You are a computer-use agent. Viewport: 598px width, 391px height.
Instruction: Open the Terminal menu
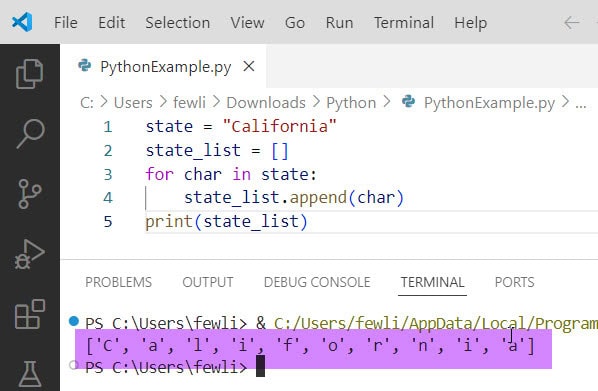pyautogui.click(x=403, y=23)
